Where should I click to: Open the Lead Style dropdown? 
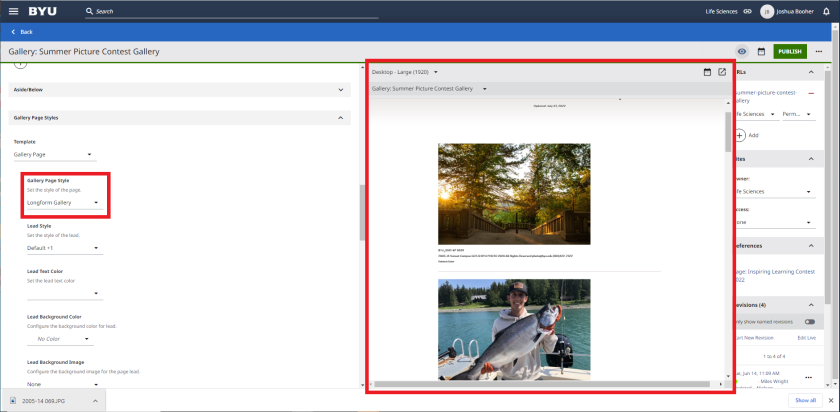pyautogui.click(x=63, y=248)
